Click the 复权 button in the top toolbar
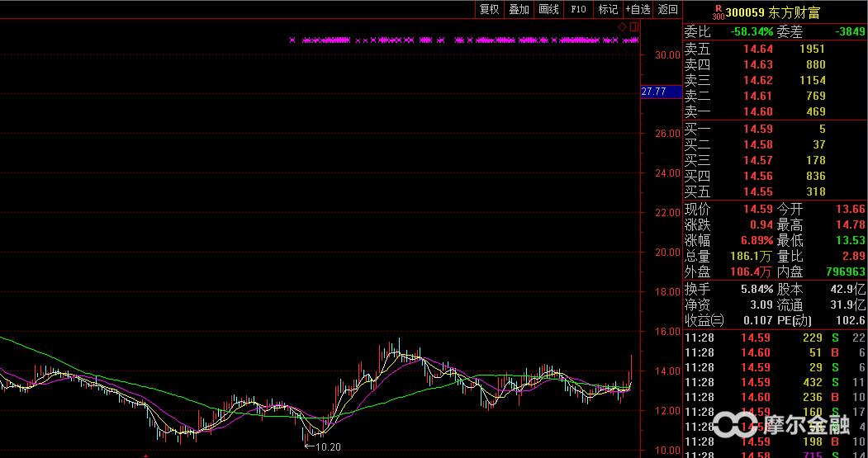Image resolution: width=868 pixels, height=458 pixels. click(490, 9)
